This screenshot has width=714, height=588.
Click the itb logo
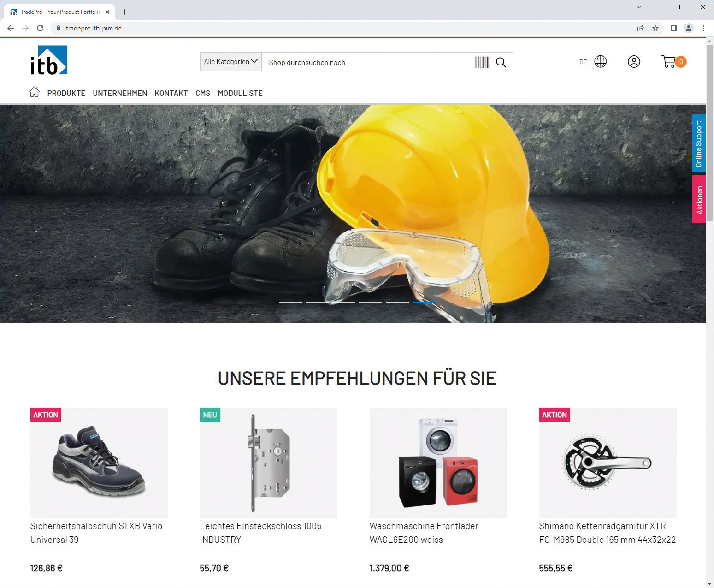[x=49, y=60]
